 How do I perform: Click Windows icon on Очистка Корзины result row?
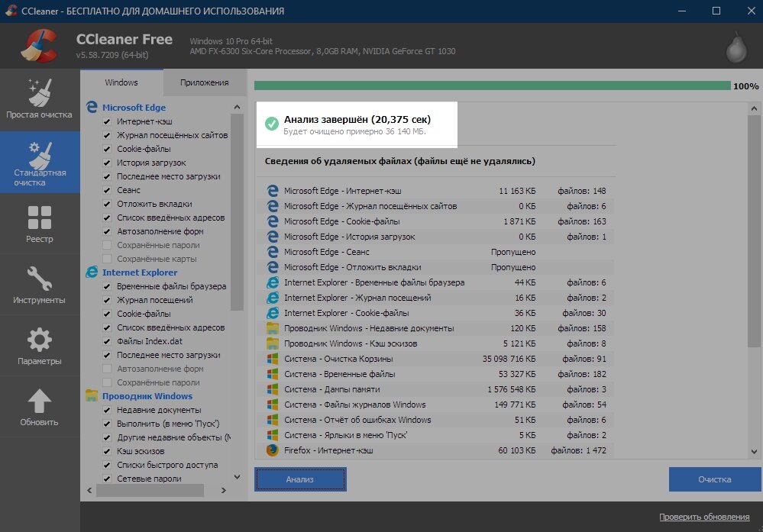pos(273,359)
